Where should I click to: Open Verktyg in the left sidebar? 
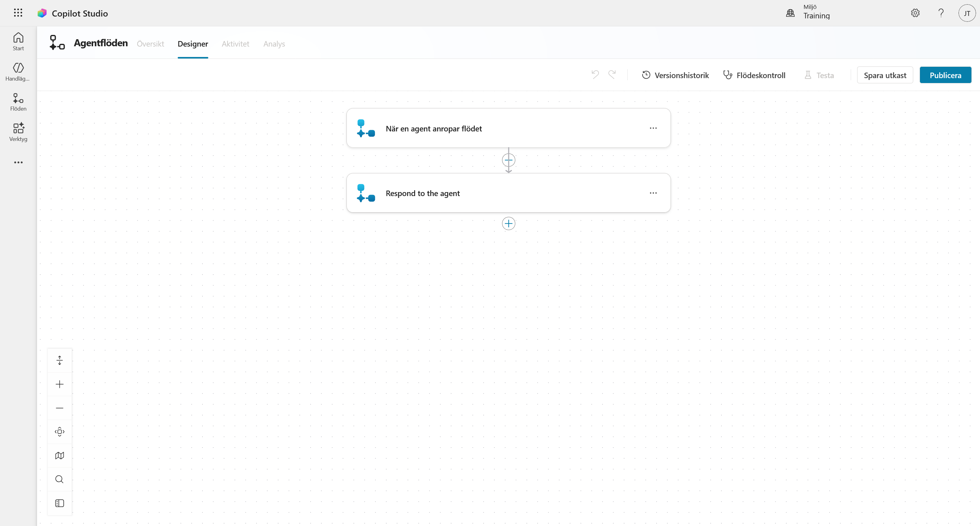(18, 132)
